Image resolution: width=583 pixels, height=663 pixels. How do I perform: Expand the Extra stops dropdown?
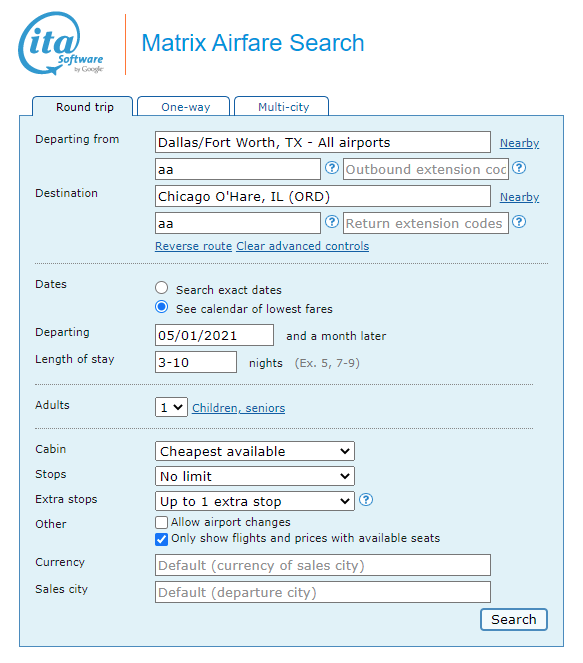point(255,501)
